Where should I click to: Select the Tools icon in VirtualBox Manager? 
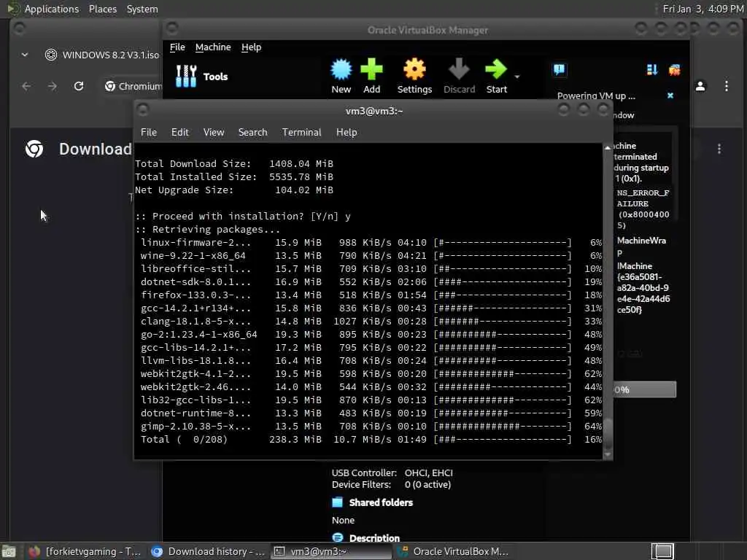click(186, 76)
